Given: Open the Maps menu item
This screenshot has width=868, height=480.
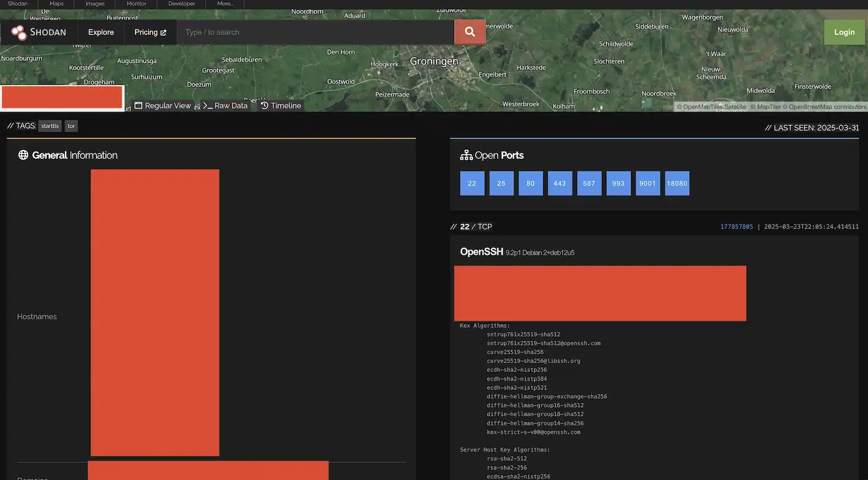Looking at the screenshot, I should click(55, 3).
